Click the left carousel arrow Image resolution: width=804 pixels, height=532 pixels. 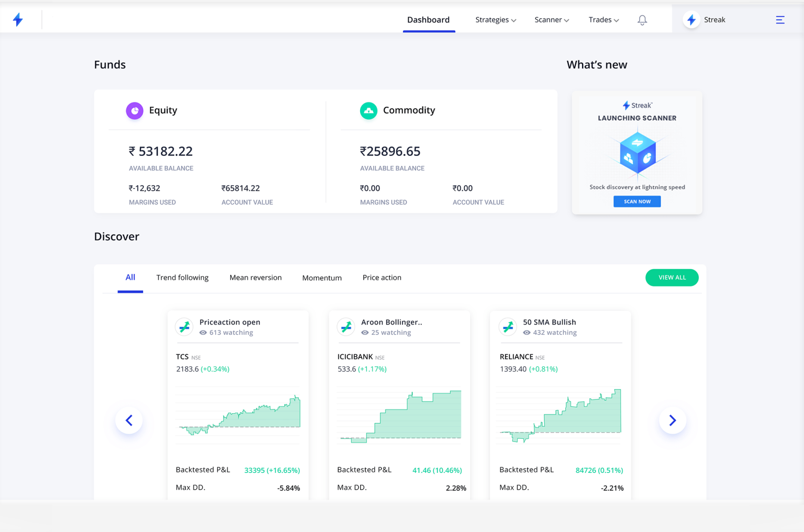(x=129, y=420)
